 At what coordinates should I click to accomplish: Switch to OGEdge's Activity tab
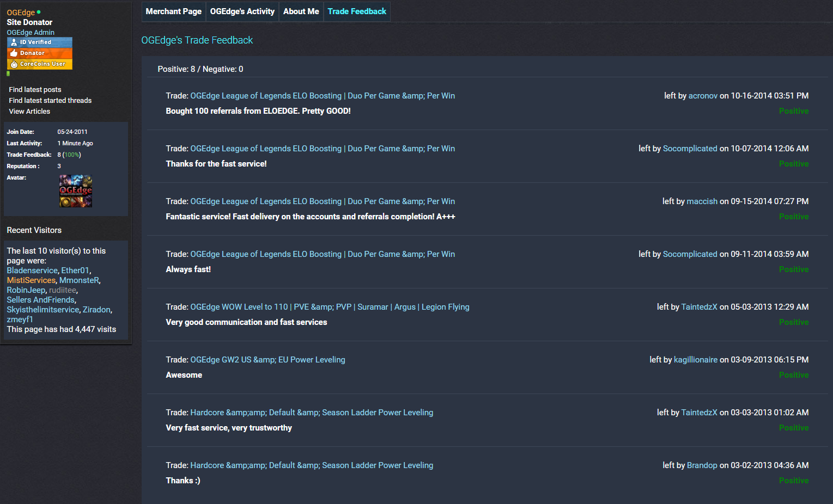click(242, 11)
